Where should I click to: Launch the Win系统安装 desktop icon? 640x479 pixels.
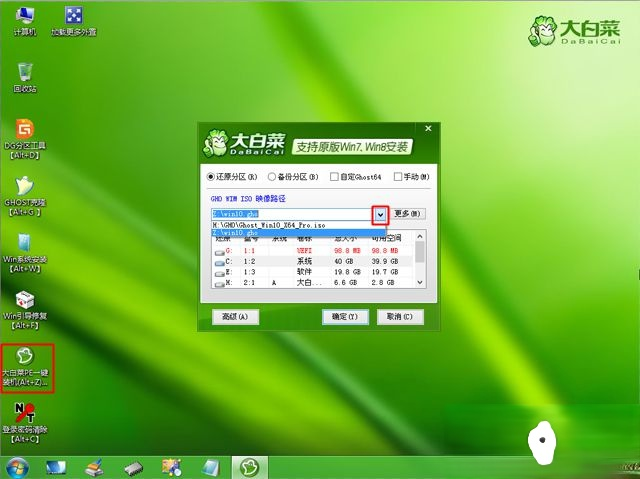tap(25, 253)
